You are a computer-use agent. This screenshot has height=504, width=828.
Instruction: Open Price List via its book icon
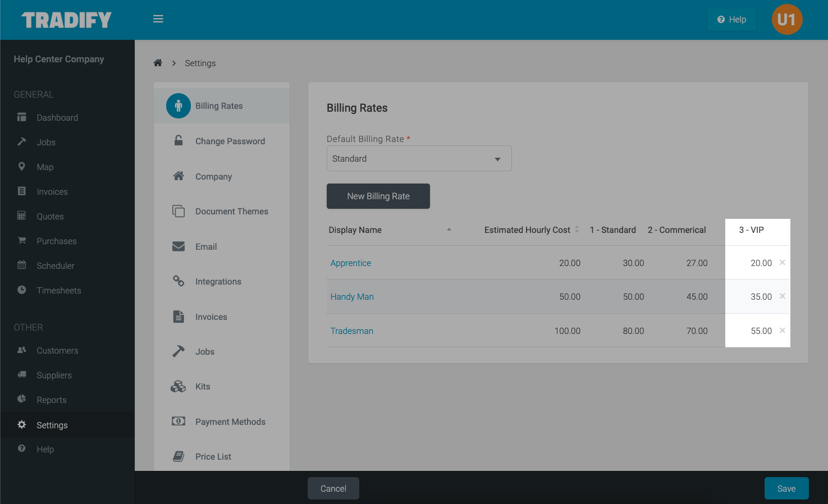178,456
